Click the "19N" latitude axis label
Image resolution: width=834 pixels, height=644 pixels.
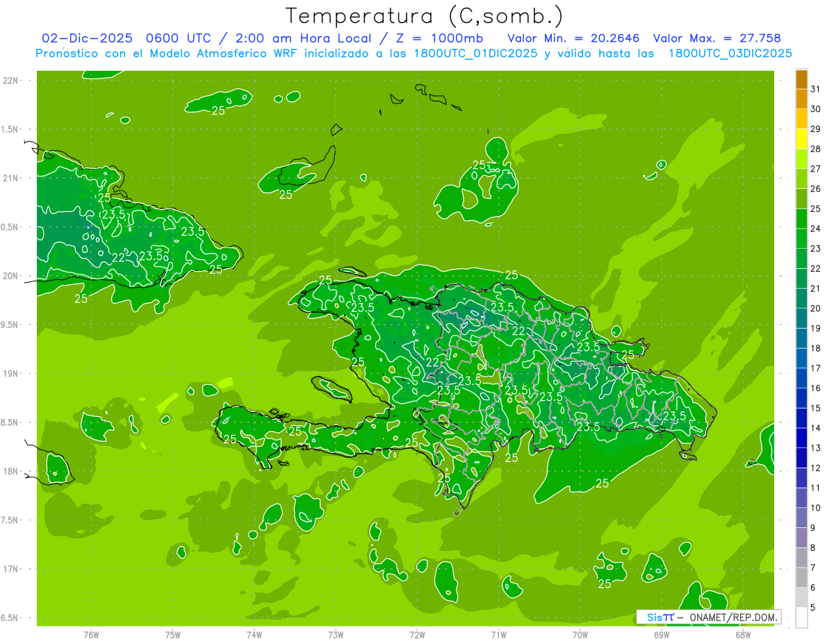(x=11, y=374)
